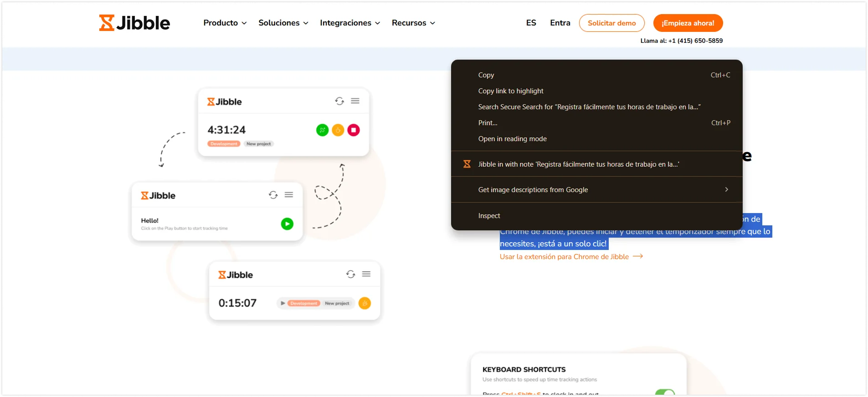Select Inspect in the context menu
The image size is (868, 397).
coord(597,216)
